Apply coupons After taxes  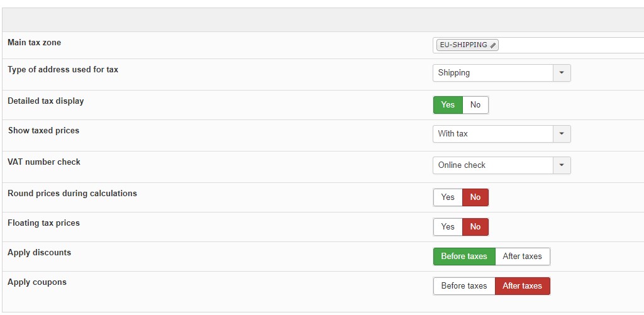point(522,286)
